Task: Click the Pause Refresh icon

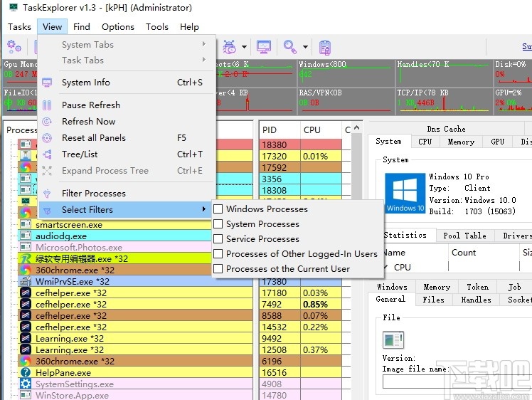Action: click(47, 105)
